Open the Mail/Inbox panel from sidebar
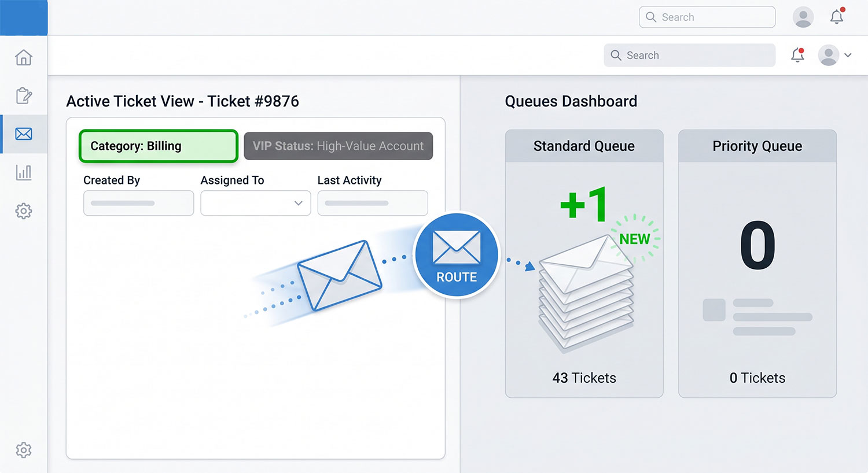The height and width of the screenshot is (473, 868). (24, 134)
